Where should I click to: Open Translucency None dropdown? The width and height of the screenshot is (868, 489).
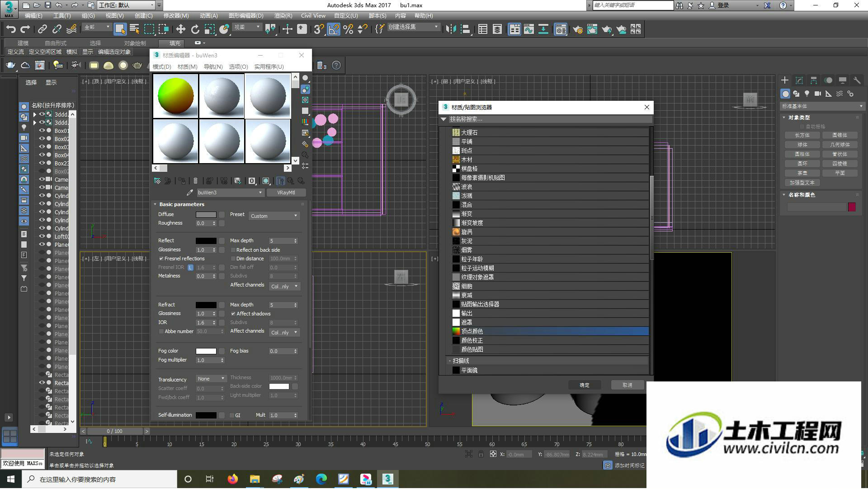tap(211, 379)
